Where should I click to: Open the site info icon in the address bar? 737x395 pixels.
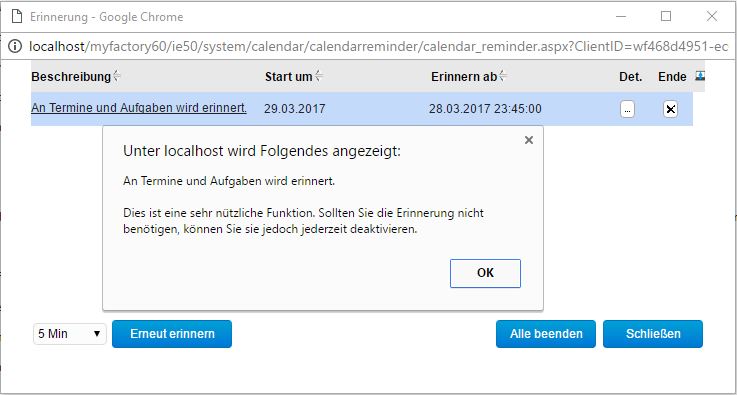click(15, 46)
